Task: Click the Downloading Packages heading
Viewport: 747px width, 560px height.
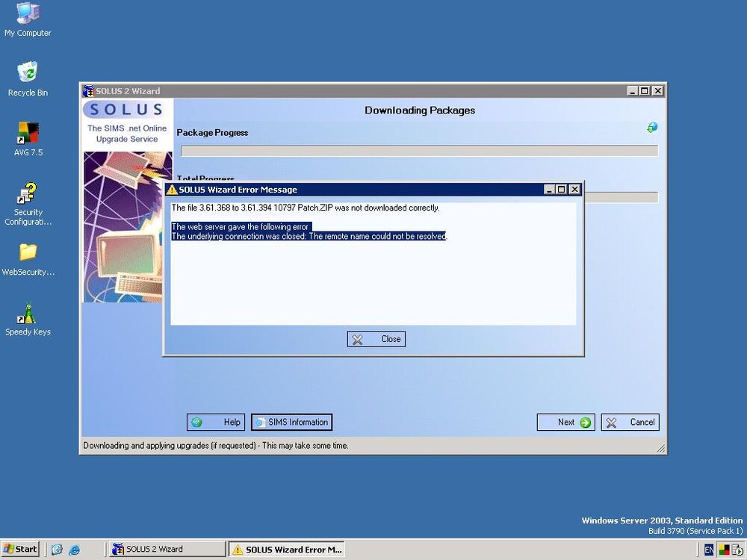Action: [x=420, y=110]
